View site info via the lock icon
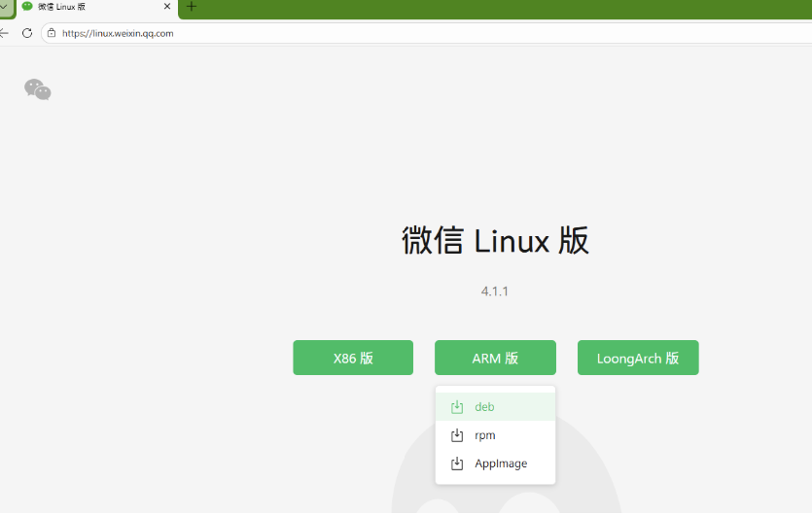This screenshot has height=515, width=812. pos(52,33)
